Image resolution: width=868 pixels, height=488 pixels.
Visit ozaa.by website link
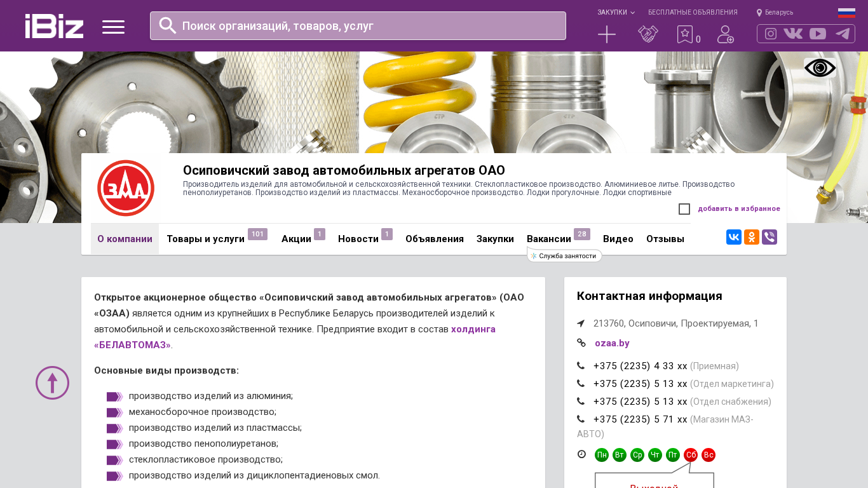pyautogui.click(x=612, y=343)
